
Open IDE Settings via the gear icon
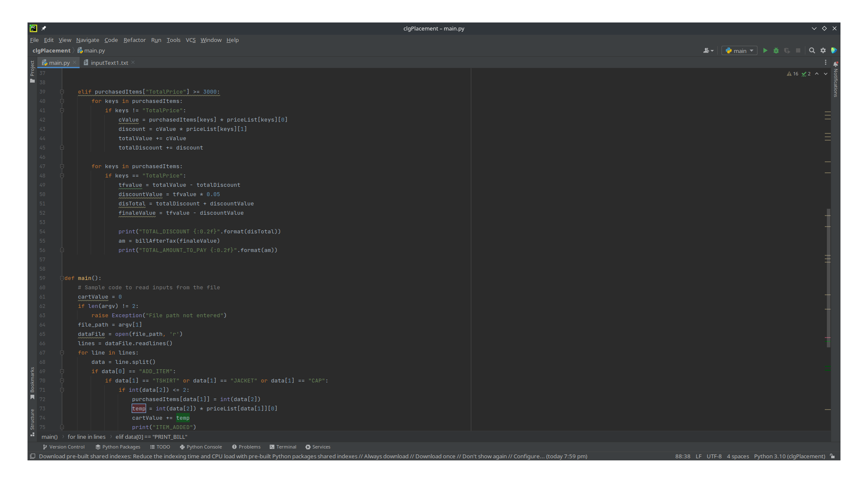point(823,50)
